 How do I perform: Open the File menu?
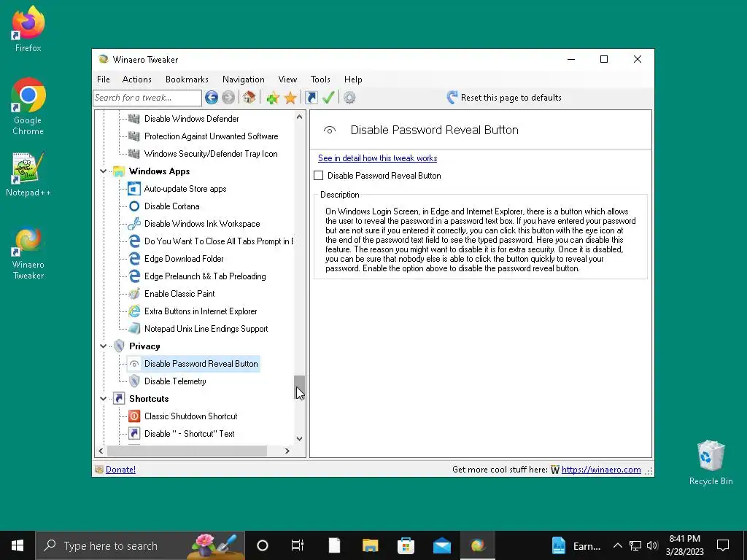coord(104,79)
